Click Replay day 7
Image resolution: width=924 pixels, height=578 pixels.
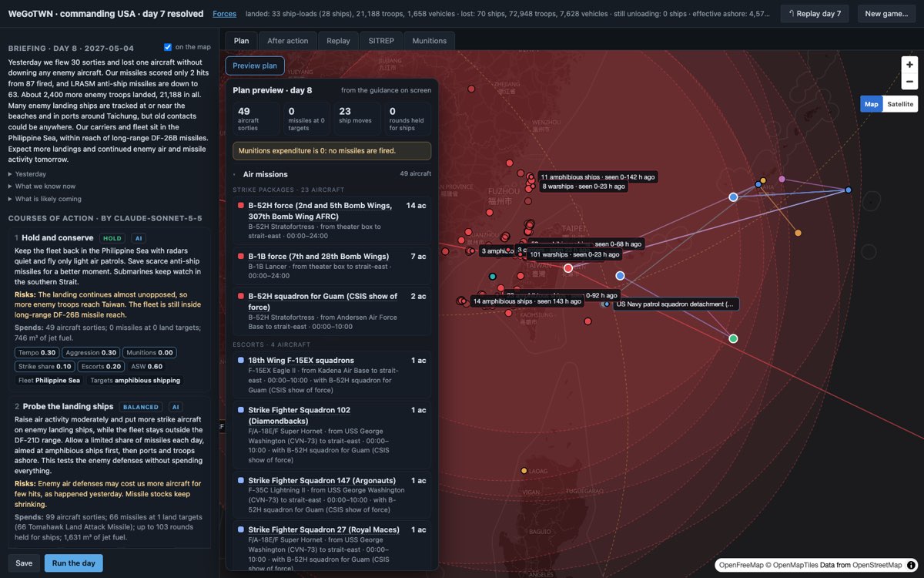tap(815, 14)
